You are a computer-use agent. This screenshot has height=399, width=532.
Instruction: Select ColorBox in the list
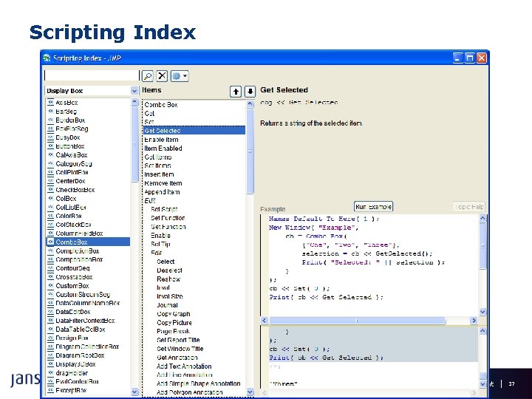pos(69,216)
